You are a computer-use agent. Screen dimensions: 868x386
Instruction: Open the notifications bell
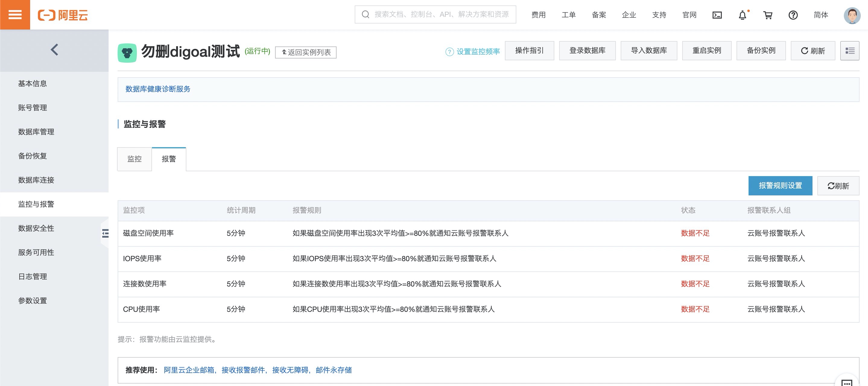coord(742,15)
